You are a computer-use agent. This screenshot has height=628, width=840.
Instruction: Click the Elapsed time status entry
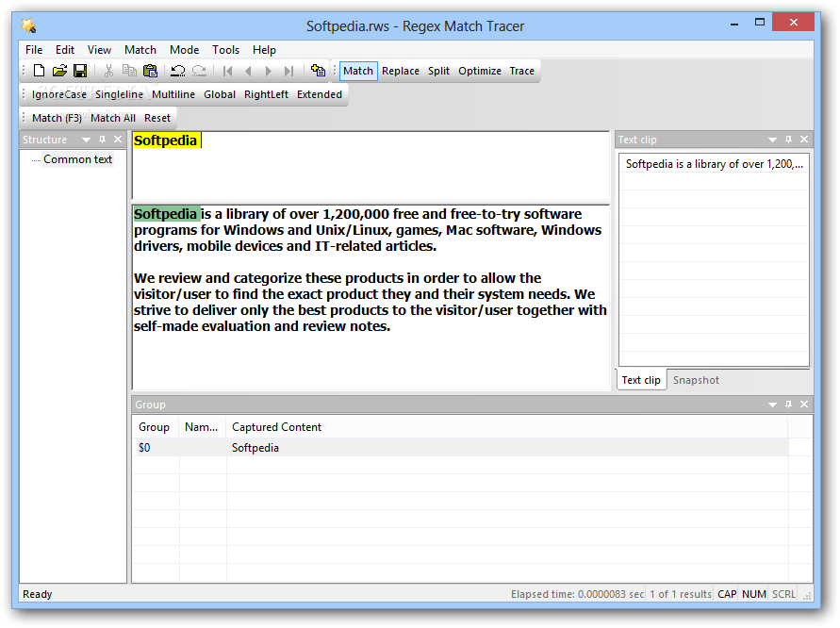[578, 594]
